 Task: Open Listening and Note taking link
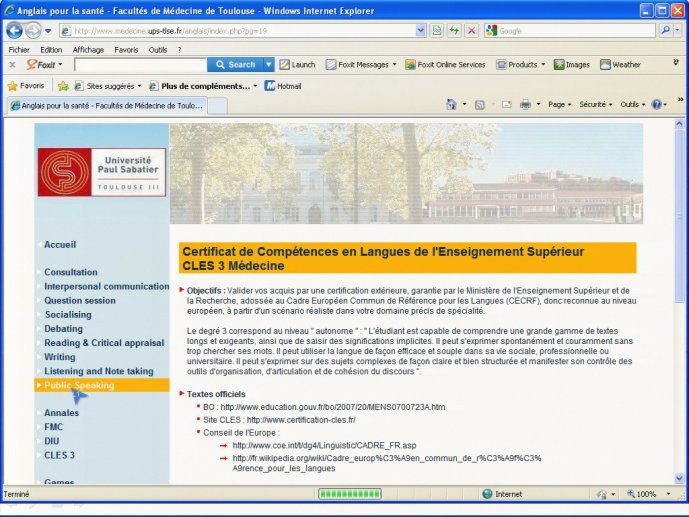pyautogui.click(x=99, y=371)
